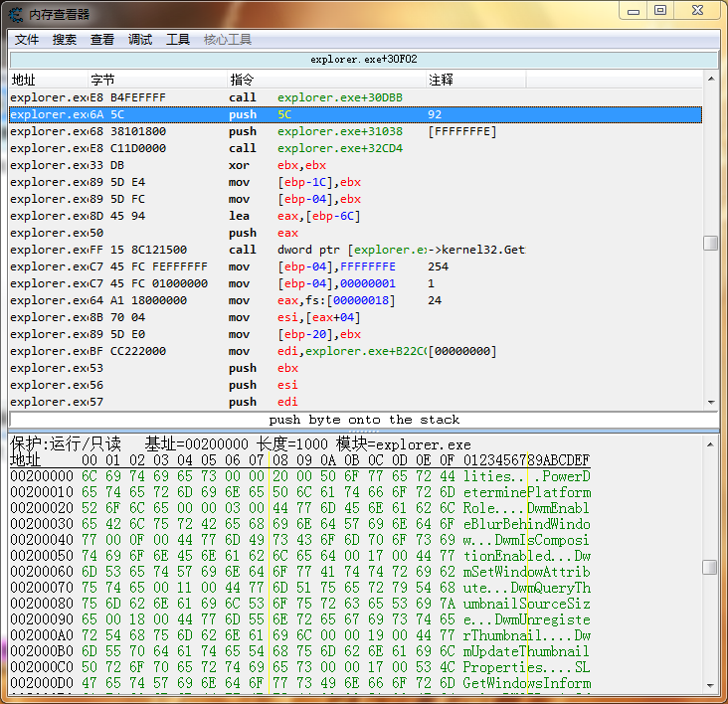Select the call explorer.exe+30DBB instruction row
This screenshot has width=728, height=704.
point(356,97)
